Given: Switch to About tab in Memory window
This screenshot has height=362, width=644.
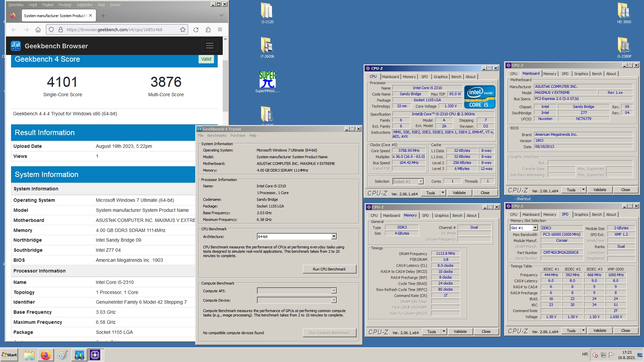Looking at the screenshot, I should (x=471, y=216).
